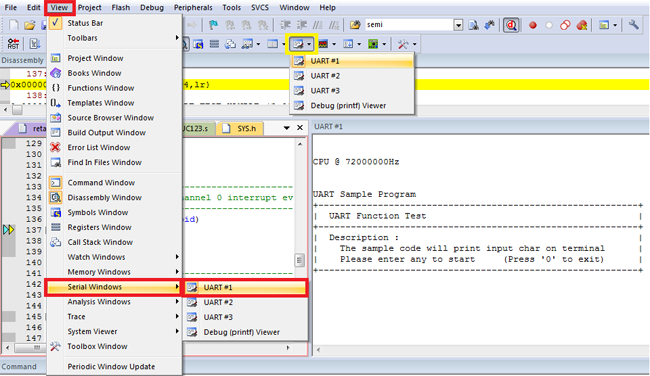Click into the semi search input field
Screen dimensions: 650x376
[x=409, y=25]
